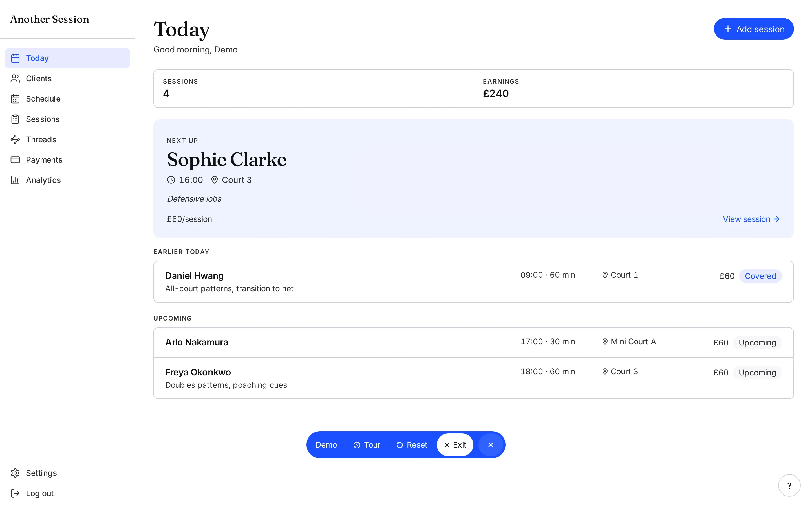The height and width of the screenshot is (508, 812).
Task: Click the Settings gear icon
Action: [15, 473]
